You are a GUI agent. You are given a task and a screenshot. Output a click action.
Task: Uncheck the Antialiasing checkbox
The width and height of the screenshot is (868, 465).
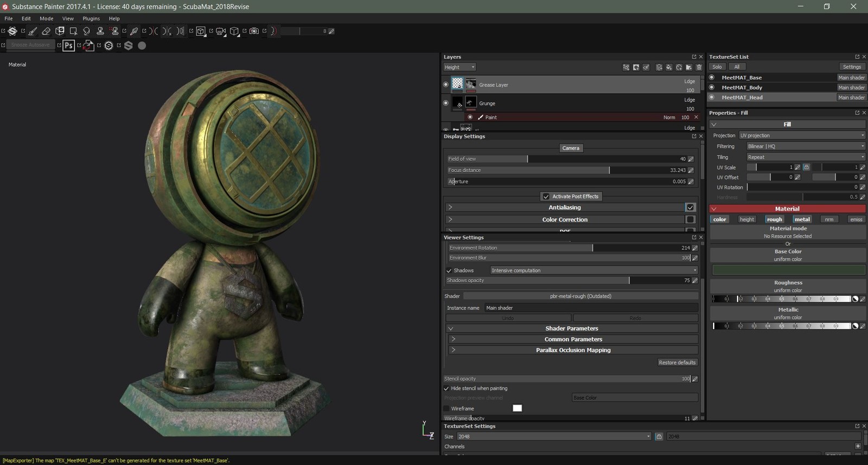coord(690,207)
